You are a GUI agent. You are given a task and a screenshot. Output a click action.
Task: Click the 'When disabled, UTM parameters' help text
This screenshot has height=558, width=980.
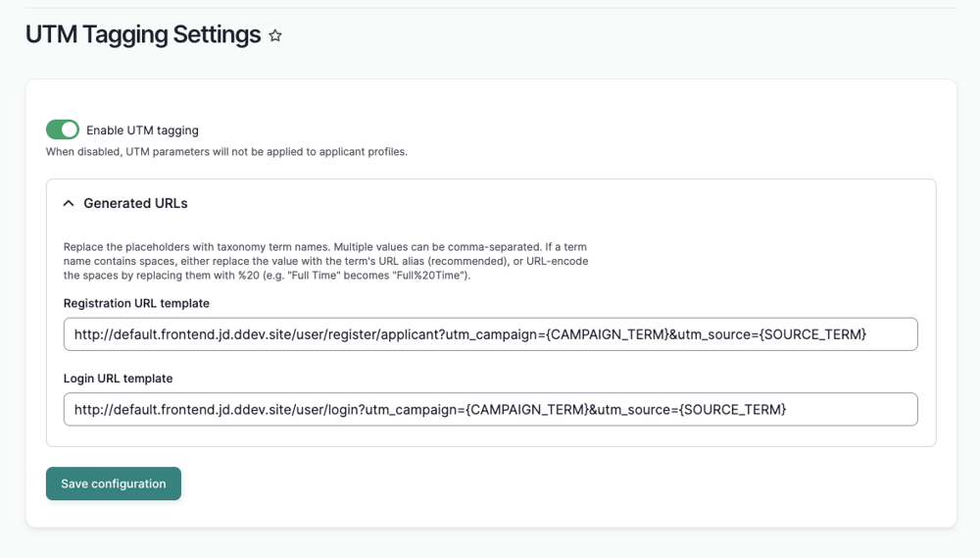tap(226, 151)
